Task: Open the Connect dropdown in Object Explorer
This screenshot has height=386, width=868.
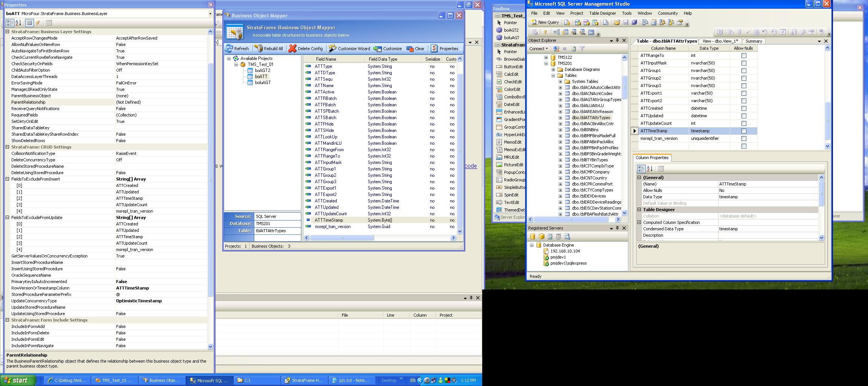Action: pyautogui.click(x=538, y=49)
